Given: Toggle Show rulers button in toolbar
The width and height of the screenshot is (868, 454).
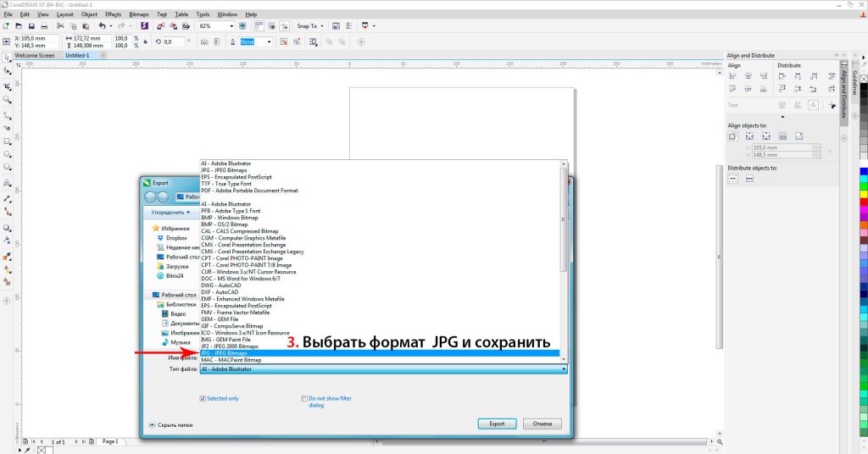Looking at the screenshot, I should coord(259,26).
